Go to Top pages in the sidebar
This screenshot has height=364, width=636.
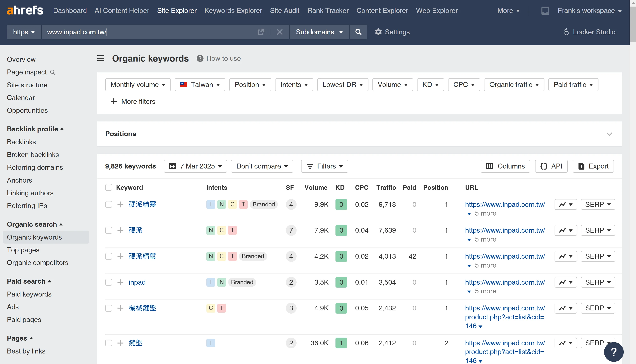[23, 250]
